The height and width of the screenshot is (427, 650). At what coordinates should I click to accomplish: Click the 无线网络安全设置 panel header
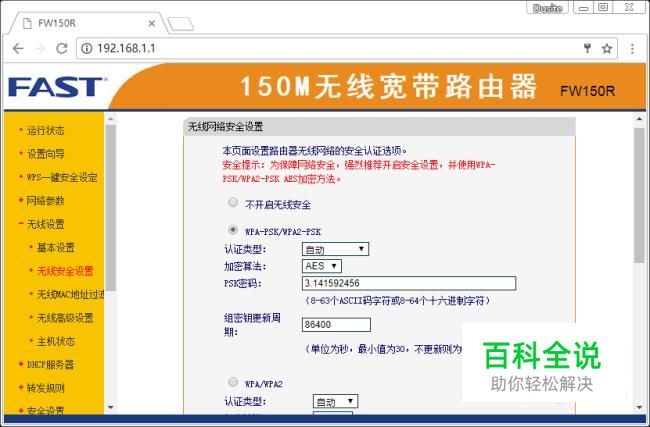click(379, 126)
